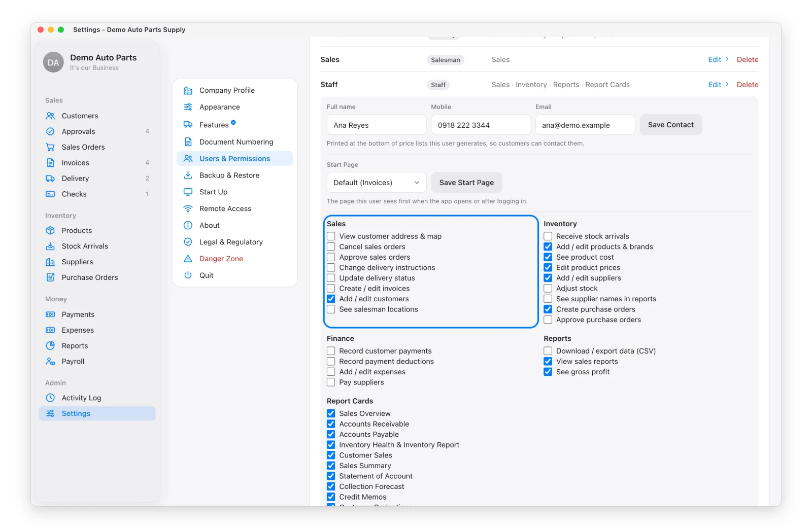Open Payroll person icon
Viewport: 812px width, 529px height.
(x=50, y=362)
